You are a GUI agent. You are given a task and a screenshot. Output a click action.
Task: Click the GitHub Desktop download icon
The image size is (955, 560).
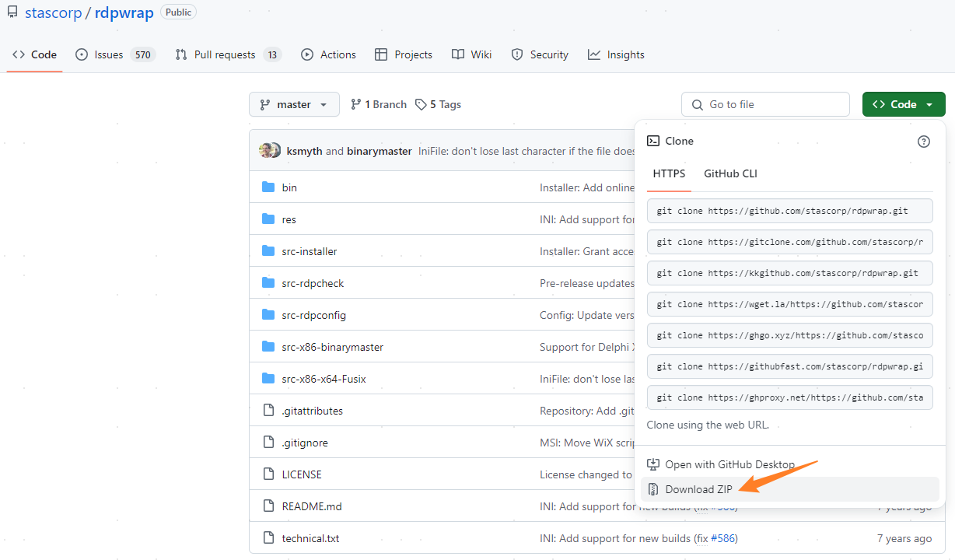coord(653,464)
